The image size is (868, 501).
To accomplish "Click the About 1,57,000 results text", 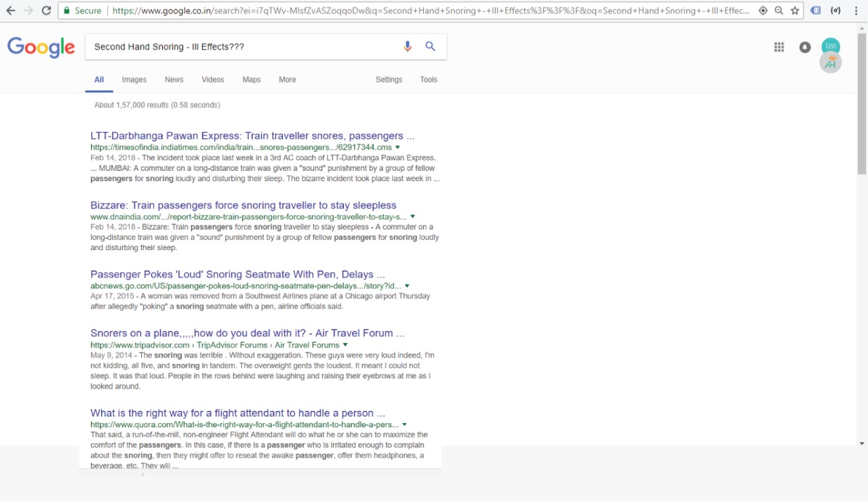I will (157, 105).
